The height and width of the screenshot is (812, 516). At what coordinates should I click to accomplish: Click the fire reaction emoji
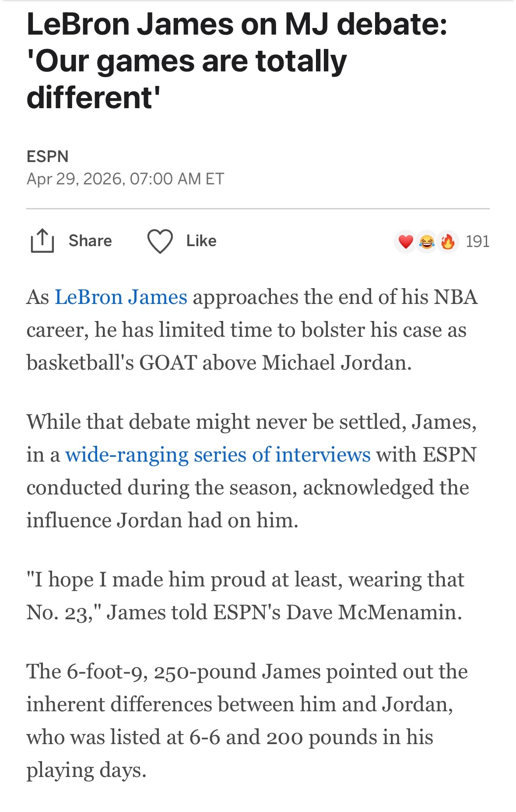447,241
